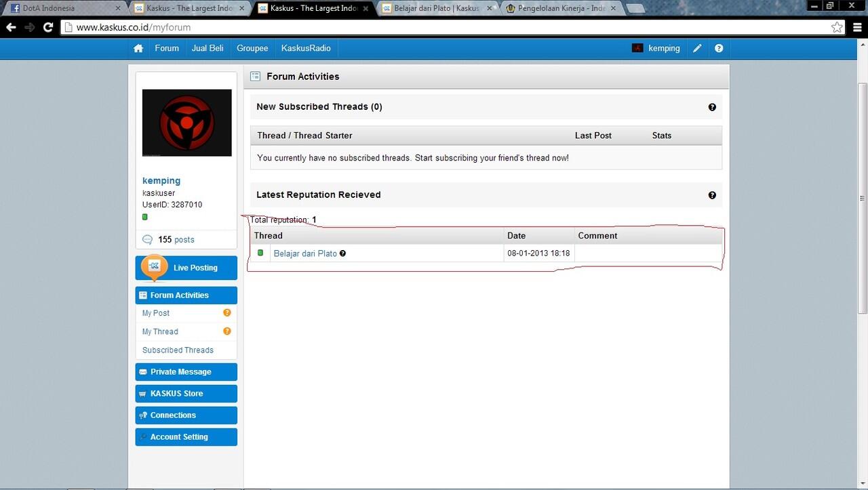Viewport: 868px width, 490px height.
Task: Go back with browser back arrow
Action: 11,27
